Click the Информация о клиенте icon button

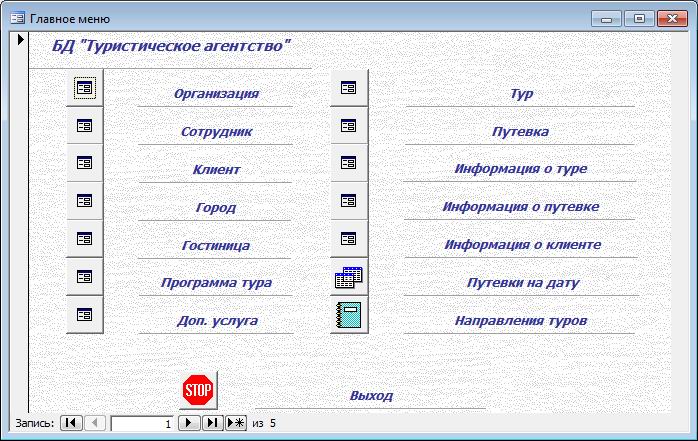349,239
